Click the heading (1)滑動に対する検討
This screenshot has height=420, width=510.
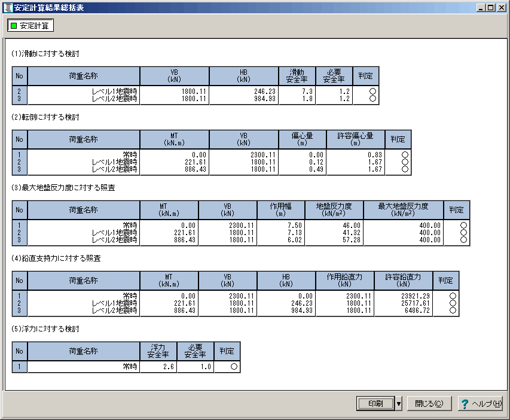point(45,54)
